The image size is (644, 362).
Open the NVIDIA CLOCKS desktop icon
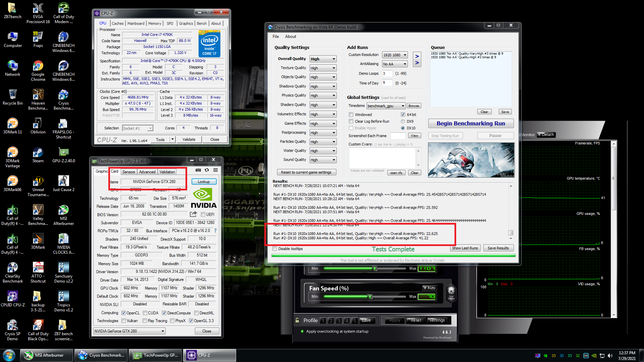63,244
